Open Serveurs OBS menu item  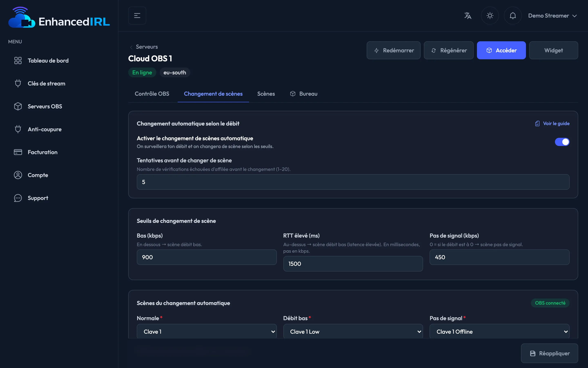pos(59,106)
